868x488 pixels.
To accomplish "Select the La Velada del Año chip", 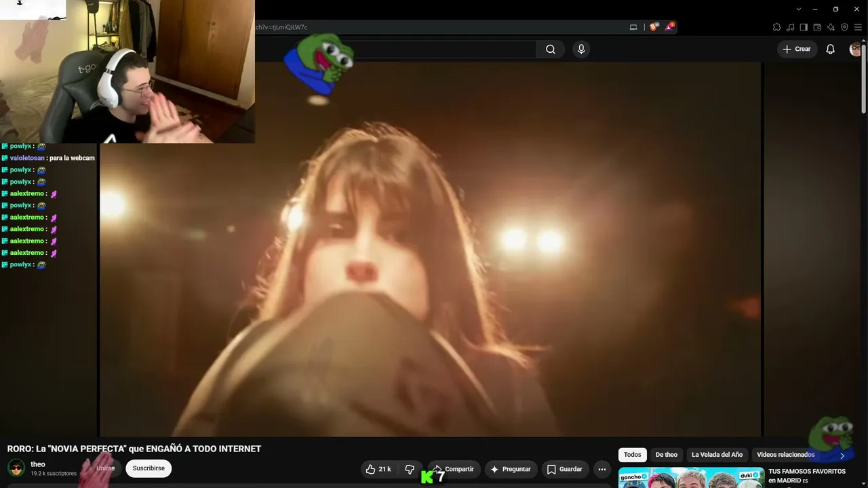I will point(717,455).
